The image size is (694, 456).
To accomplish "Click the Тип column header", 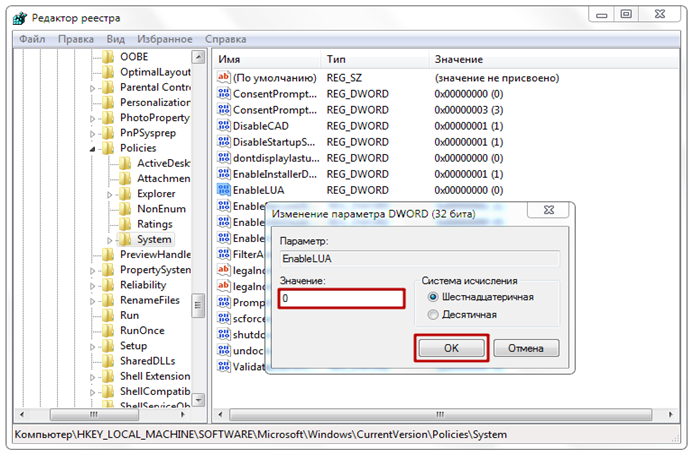I will point(337,60).
